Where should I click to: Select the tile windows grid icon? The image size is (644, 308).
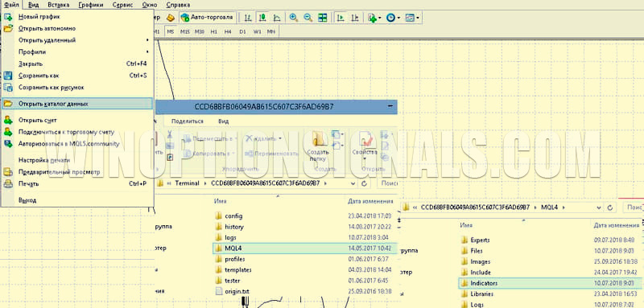click(x=323, y=18)
